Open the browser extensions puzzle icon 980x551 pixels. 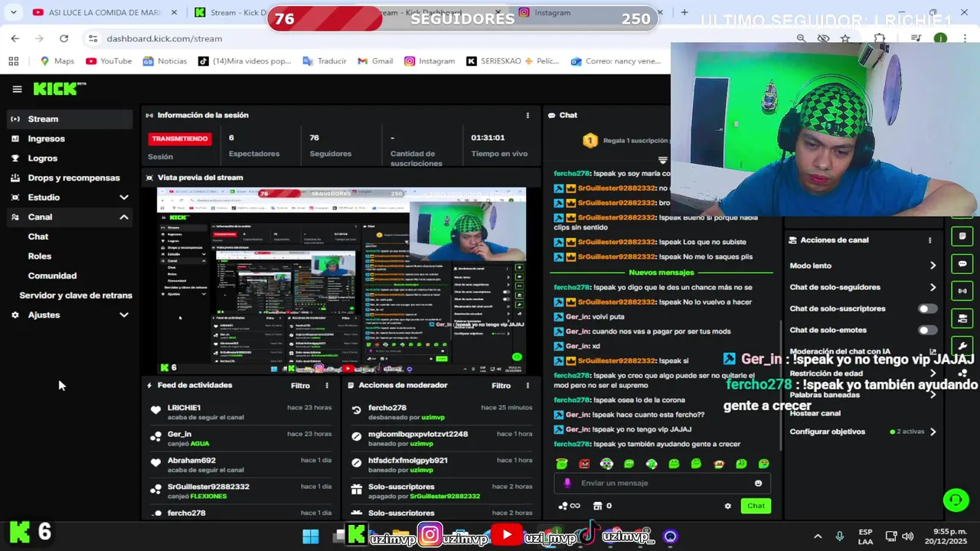(880, 38)
